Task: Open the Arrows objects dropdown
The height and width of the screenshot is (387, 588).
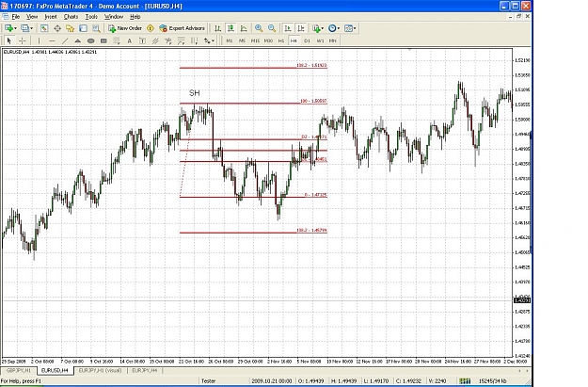Action: 209,40
